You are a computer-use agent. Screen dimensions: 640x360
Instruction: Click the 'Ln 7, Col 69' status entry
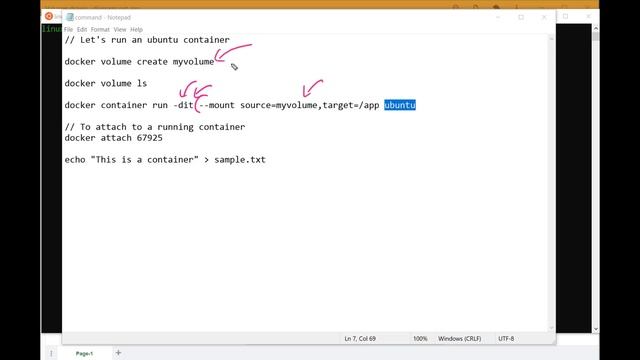(x=360, y=338)
